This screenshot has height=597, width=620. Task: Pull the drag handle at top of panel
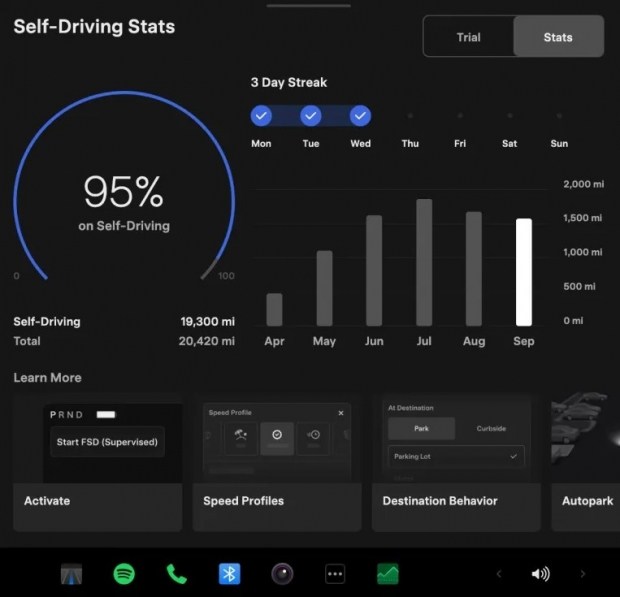coord(309,5)
